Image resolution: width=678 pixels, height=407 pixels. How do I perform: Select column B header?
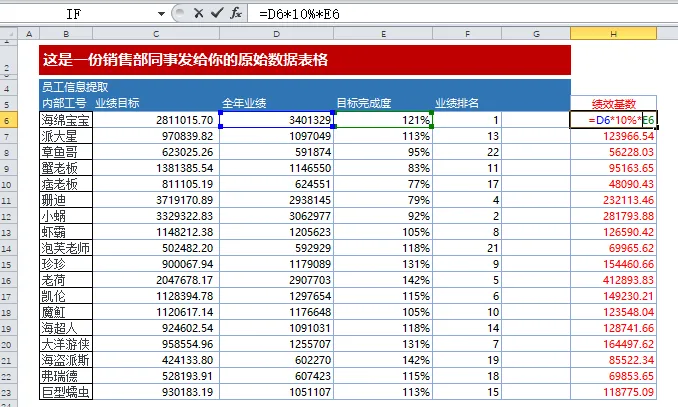[66, 34]
